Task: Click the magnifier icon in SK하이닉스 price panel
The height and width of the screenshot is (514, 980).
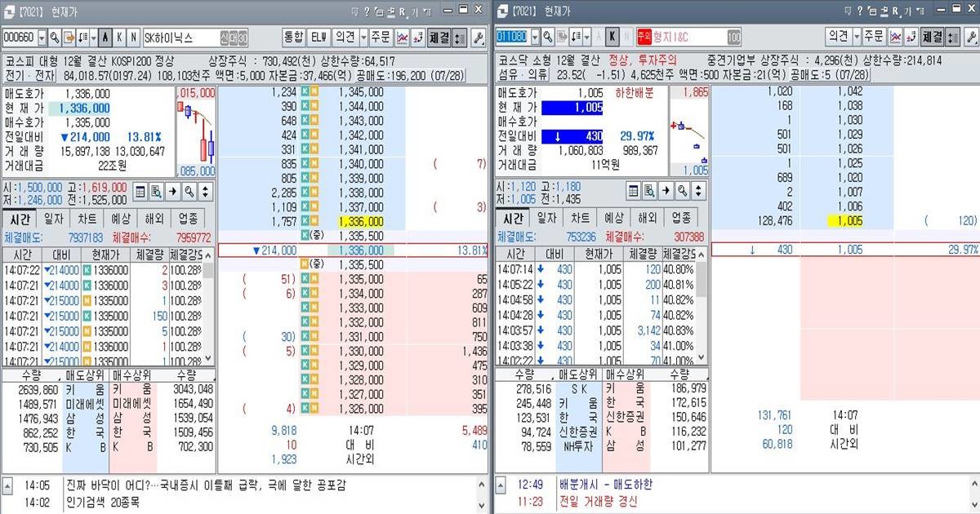Action: coord(188,191)
